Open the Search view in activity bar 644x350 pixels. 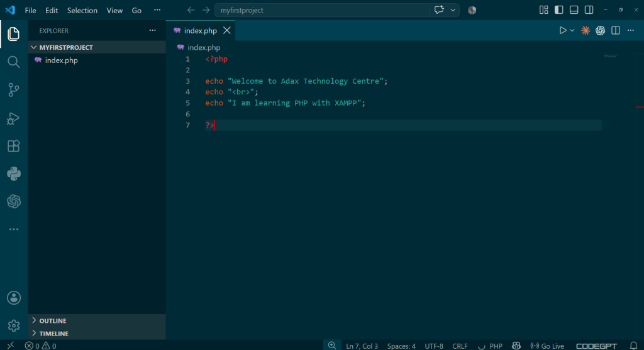click(x=14, y=62)
